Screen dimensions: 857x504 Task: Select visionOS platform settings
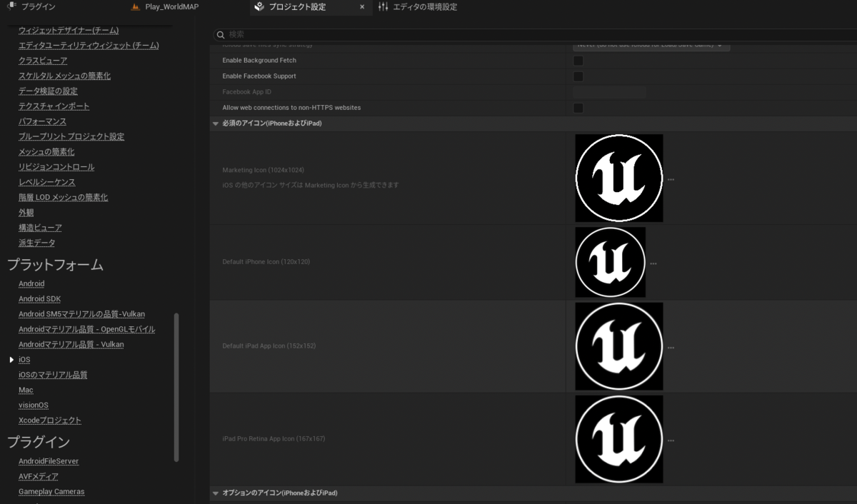34,405
